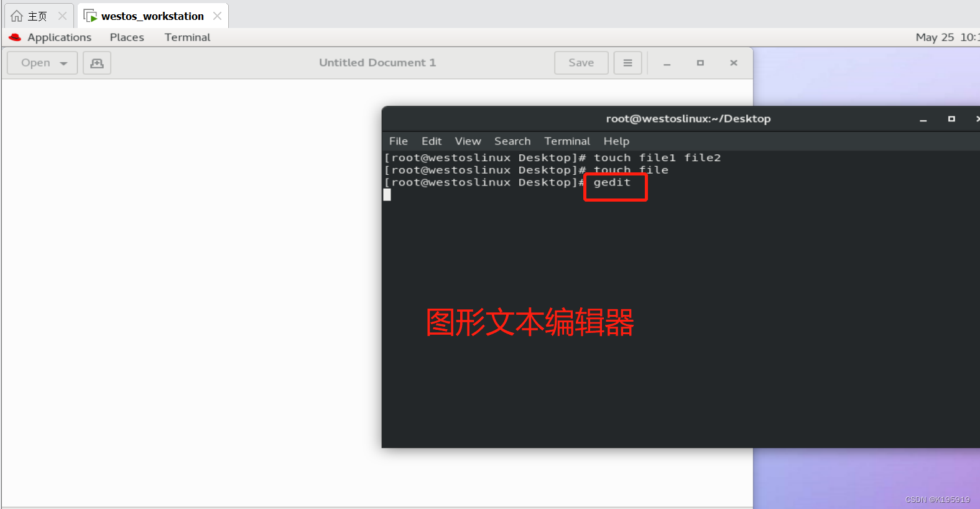The image size is (980, 509).
Task: Open the Places menu
Action: (127, 37)
